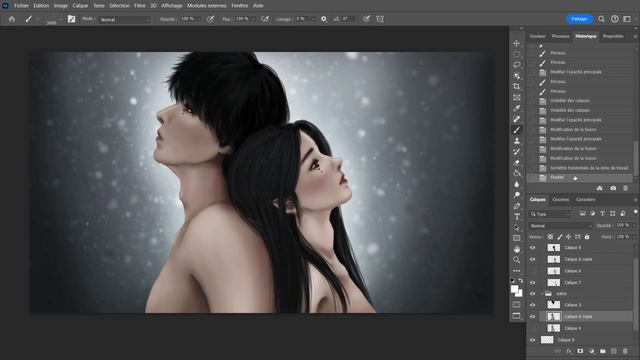Click the Partager button

click(579, 19)
